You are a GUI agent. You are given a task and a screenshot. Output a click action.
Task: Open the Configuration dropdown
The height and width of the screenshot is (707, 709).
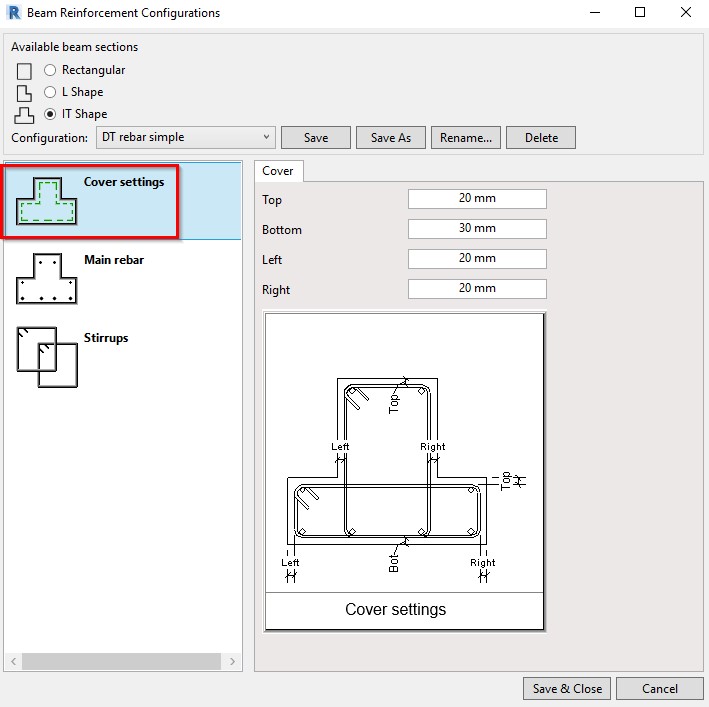(185, 137)
